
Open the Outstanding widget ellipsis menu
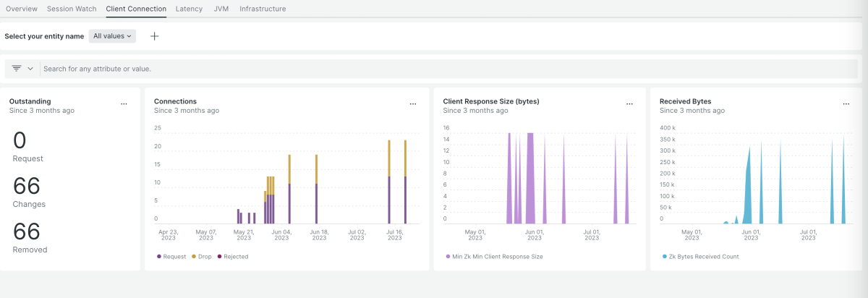pos(124,104)
